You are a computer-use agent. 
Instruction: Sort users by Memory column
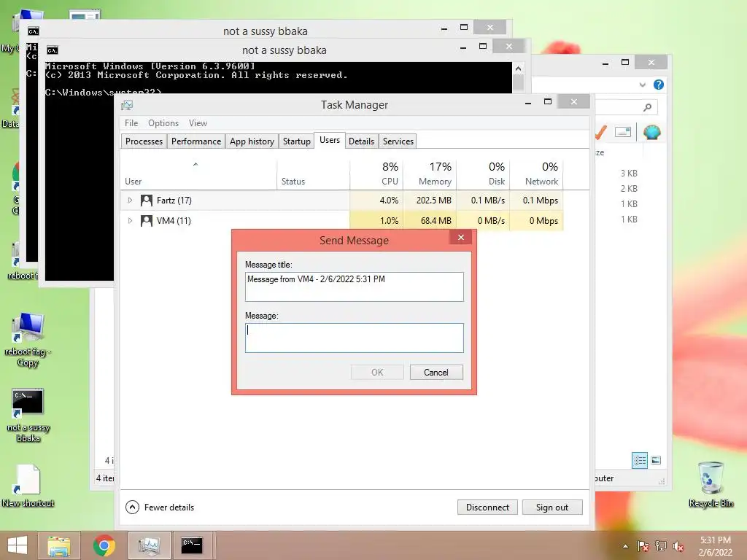pos(429,175)
